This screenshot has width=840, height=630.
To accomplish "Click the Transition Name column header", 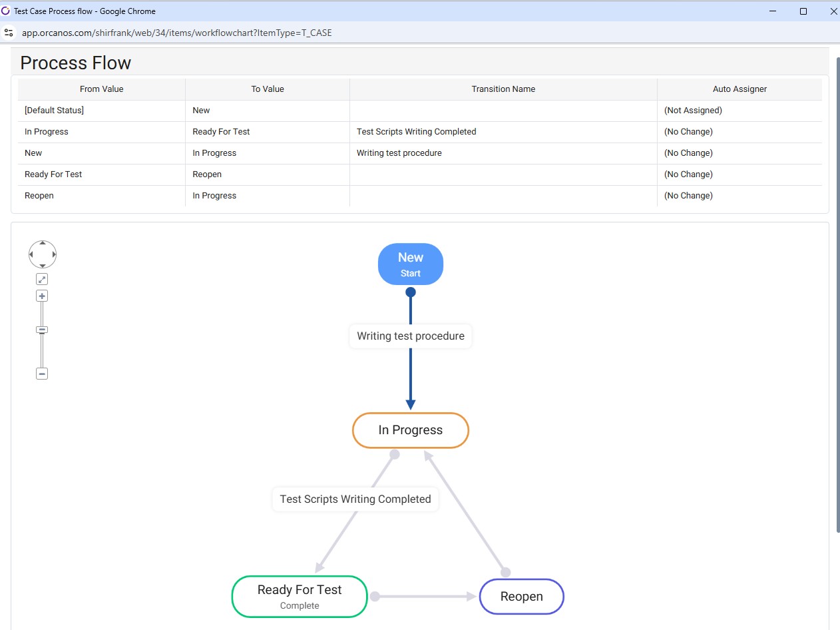I will (503, 89).
